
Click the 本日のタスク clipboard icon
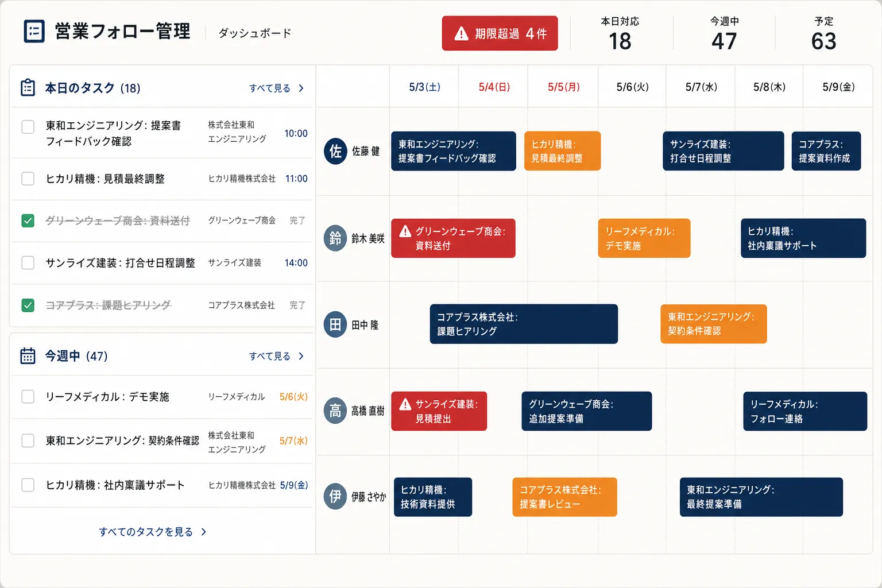28,87
